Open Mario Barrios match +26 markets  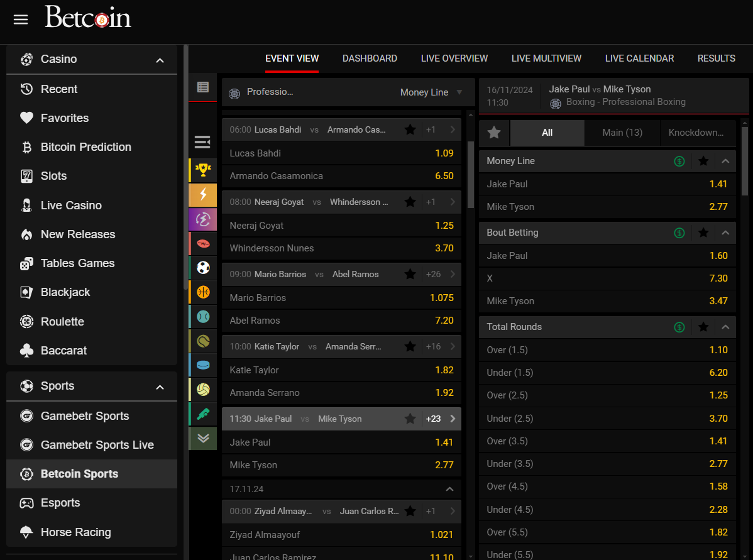coord(441,274)
